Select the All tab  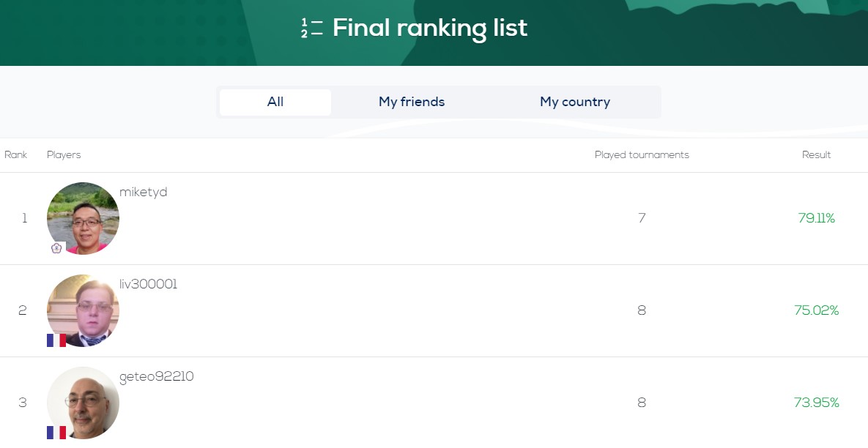[275, 102]
